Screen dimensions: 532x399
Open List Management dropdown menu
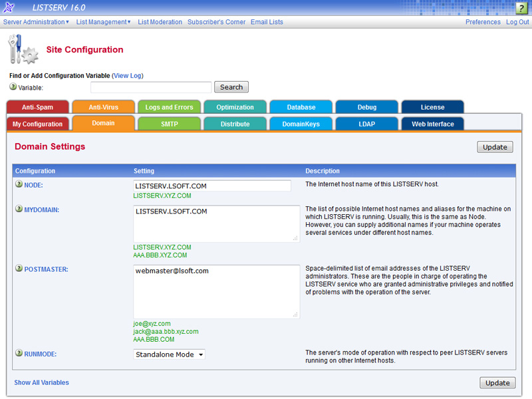103,22
